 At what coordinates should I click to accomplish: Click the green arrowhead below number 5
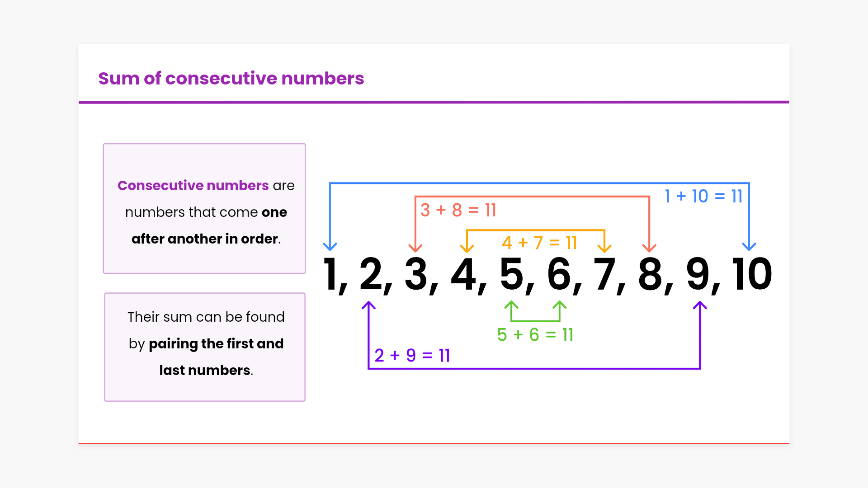pyautogui.click(x=511, y=305)
